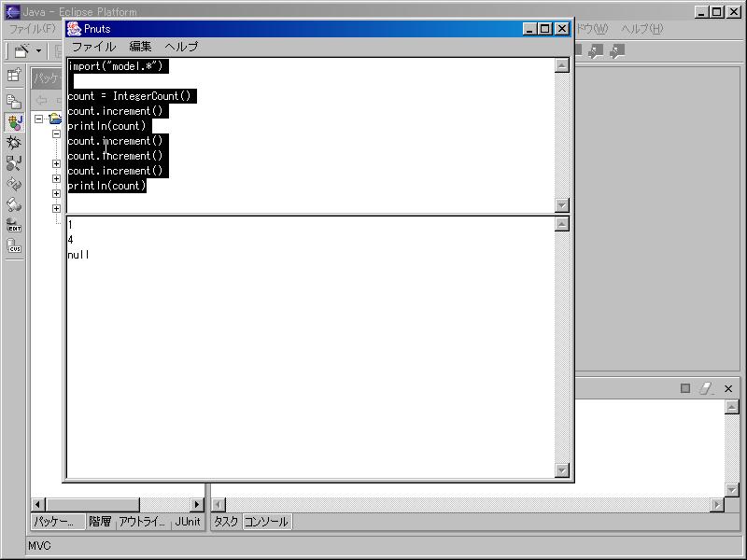The width and height of the screenshot is (747, 560).
Task: Select the Java perspective icon
Action: click(14, 122)
